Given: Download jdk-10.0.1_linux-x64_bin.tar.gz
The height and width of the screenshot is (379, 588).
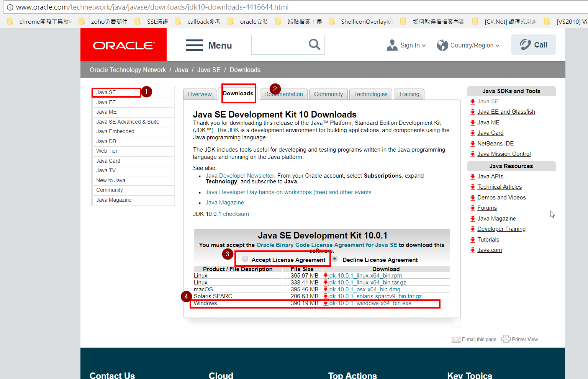Looking at the screenshot, I should coord(367,283).
